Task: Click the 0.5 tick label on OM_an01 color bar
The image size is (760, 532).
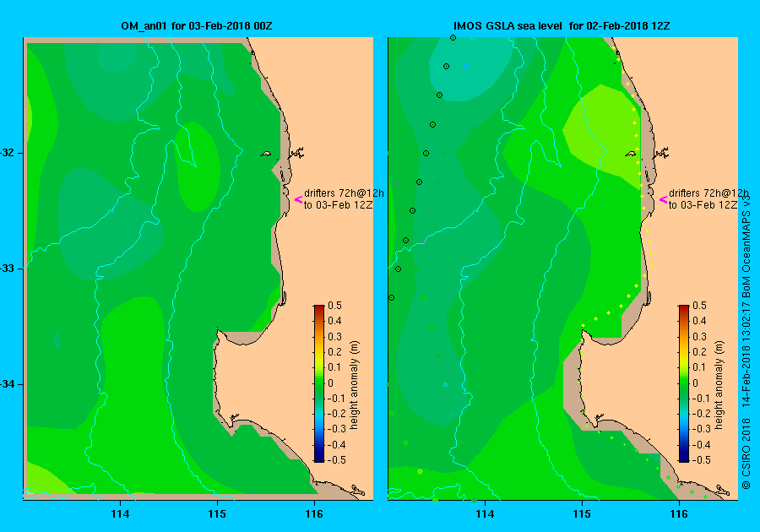Action: point(335,306)
